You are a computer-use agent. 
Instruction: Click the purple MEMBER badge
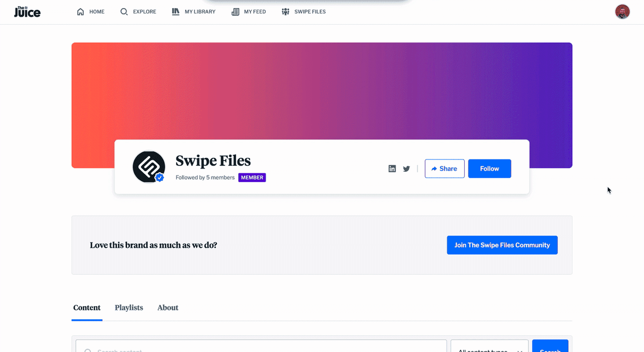(252, 178)
